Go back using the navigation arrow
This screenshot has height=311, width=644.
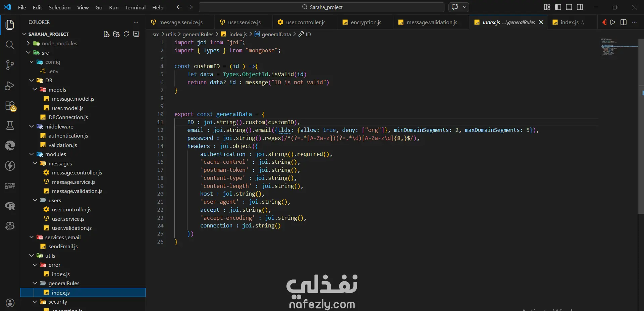[x=179, y=7]
